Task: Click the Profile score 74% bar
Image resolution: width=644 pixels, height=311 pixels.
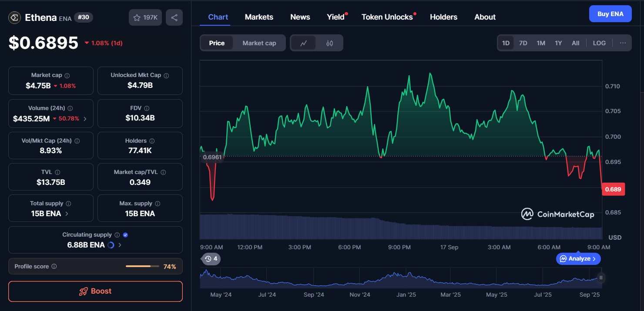Action: (x=143, y=266)
